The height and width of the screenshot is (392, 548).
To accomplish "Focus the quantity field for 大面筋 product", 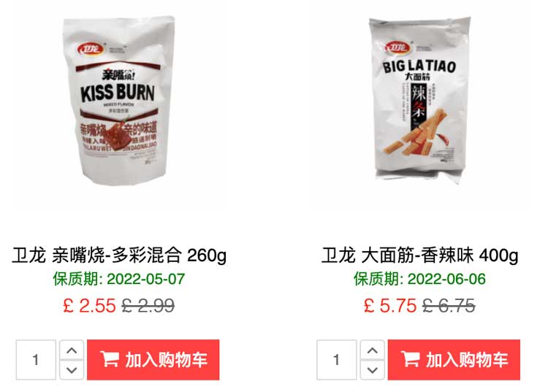I will pos(337,360).
